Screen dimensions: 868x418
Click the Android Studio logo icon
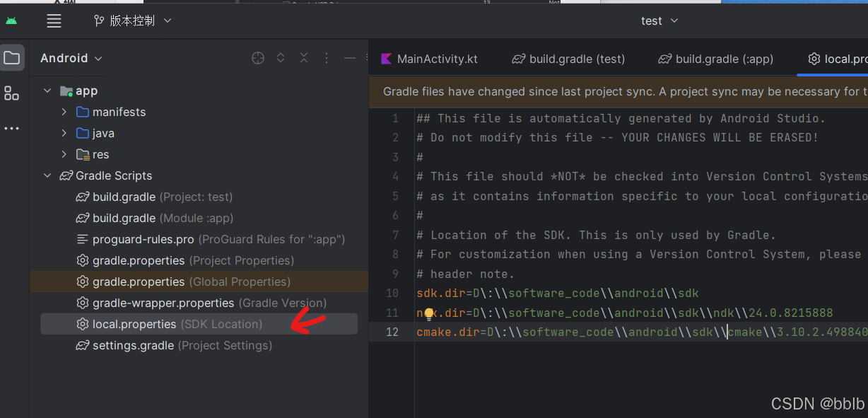[11, 21]
